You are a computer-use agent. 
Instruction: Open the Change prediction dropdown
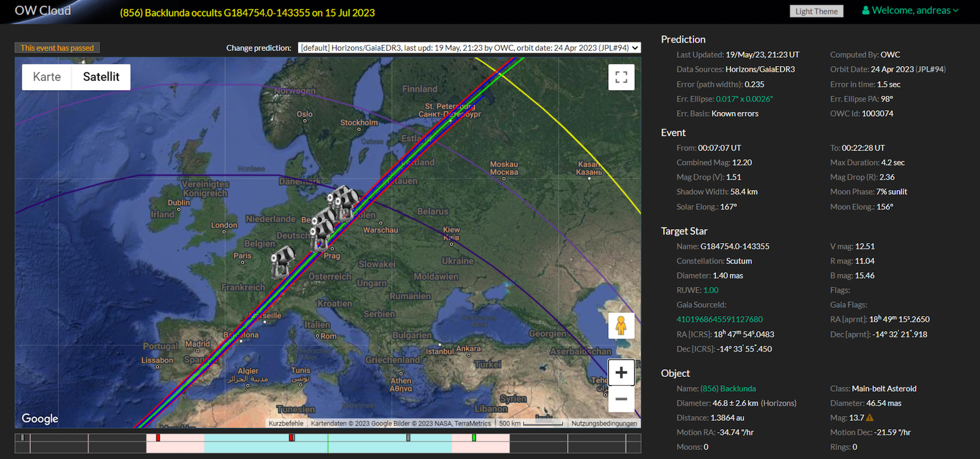469,48
